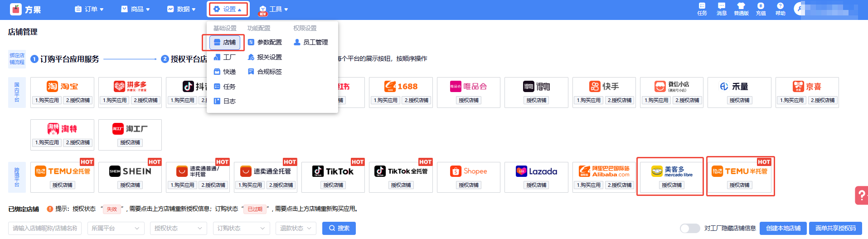Image resolution: width=868 pixels, height=239 pixels.
Task: Select 日志 in settings menu
Action: [x=225, y=101]
